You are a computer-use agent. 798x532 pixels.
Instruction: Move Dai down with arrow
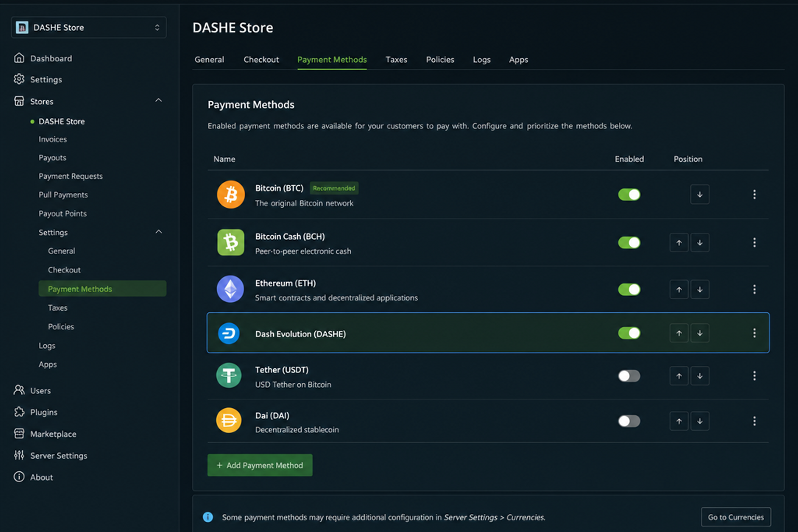click(x=700, y=421)
